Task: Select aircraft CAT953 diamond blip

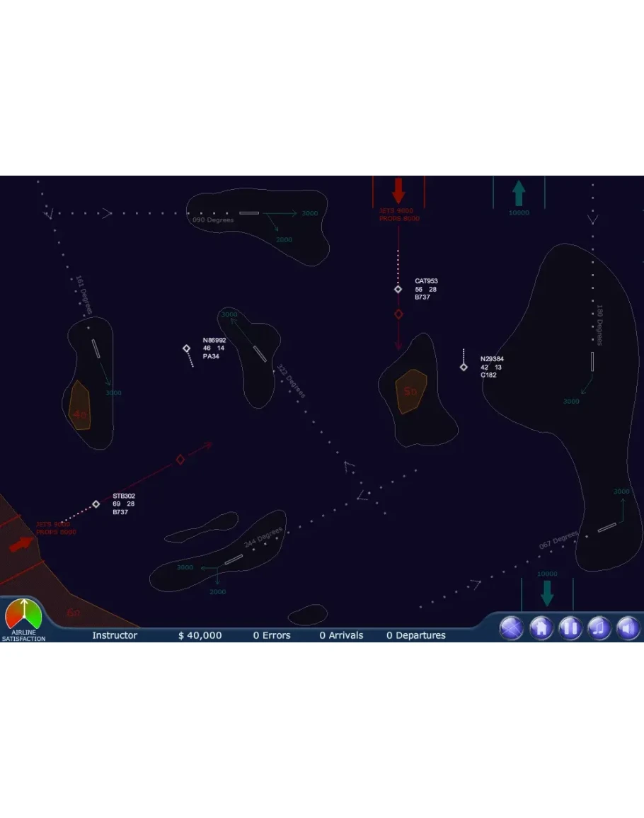Action: tap(398, 289)
